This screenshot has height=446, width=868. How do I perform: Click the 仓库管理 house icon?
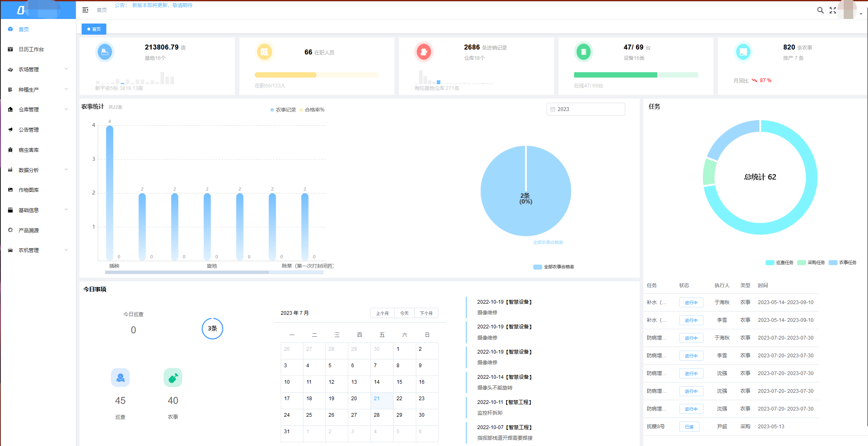click(10, 109)
